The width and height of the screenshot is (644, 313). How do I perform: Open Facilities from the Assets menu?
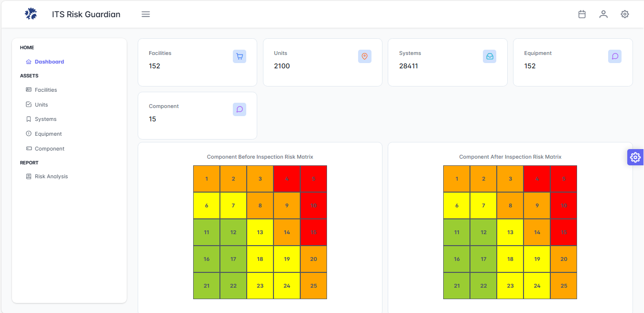[x=46, y=90]
